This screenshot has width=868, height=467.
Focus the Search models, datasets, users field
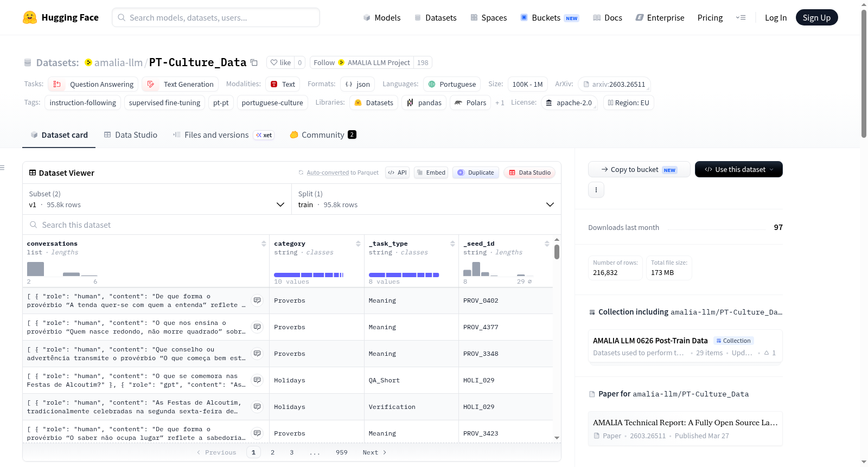pos(216,17)
